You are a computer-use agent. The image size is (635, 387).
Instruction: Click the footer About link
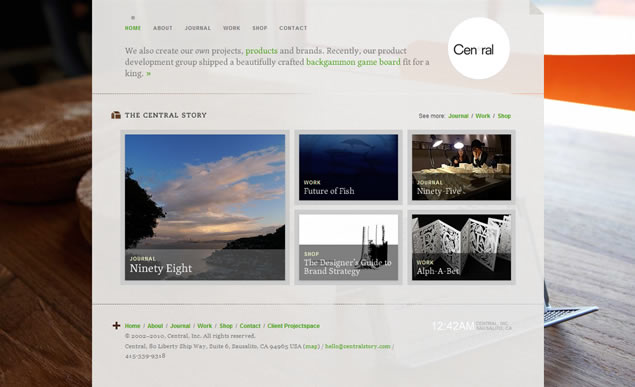155,326
